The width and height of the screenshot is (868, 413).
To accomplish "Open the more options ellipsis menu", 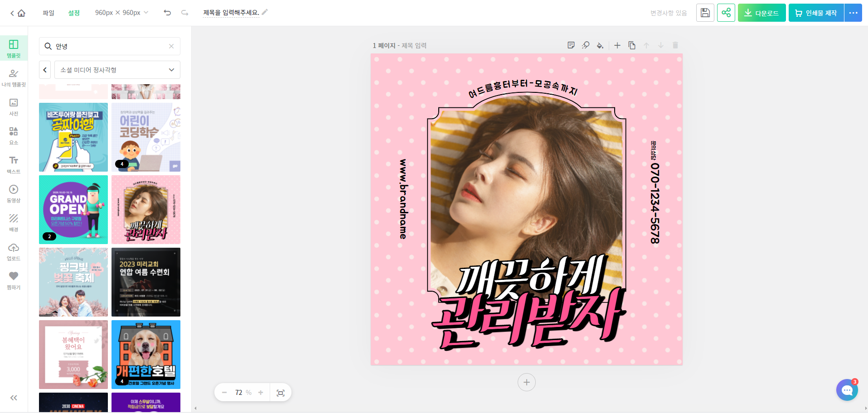I will pyautogui.click(x=853, y=13).
